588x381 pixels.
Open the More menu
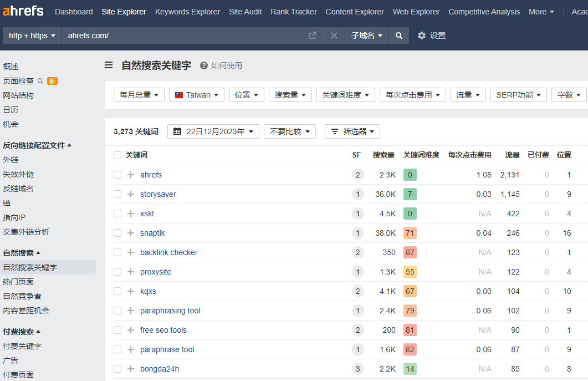(541, 11)
